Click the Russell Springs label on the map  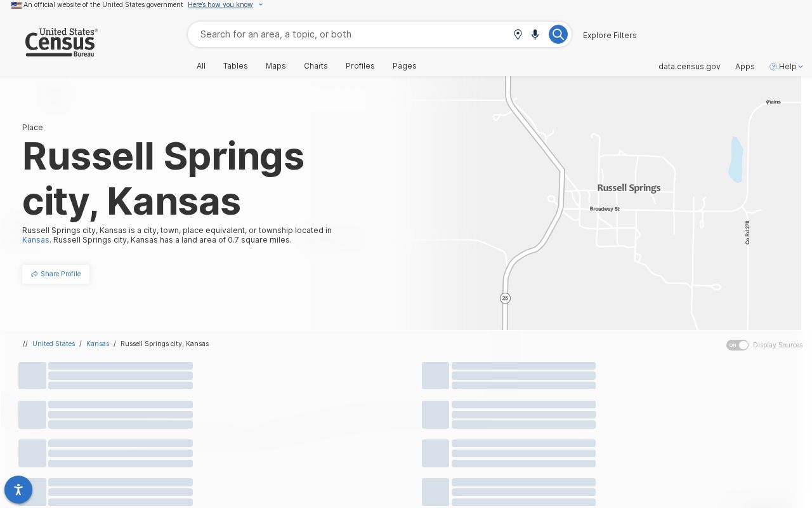click(629, 188)
